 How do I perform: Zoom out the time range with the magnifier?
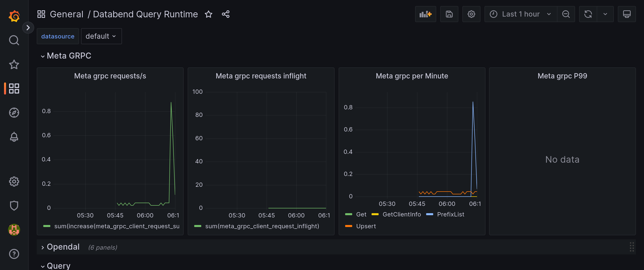click(566, 14)
